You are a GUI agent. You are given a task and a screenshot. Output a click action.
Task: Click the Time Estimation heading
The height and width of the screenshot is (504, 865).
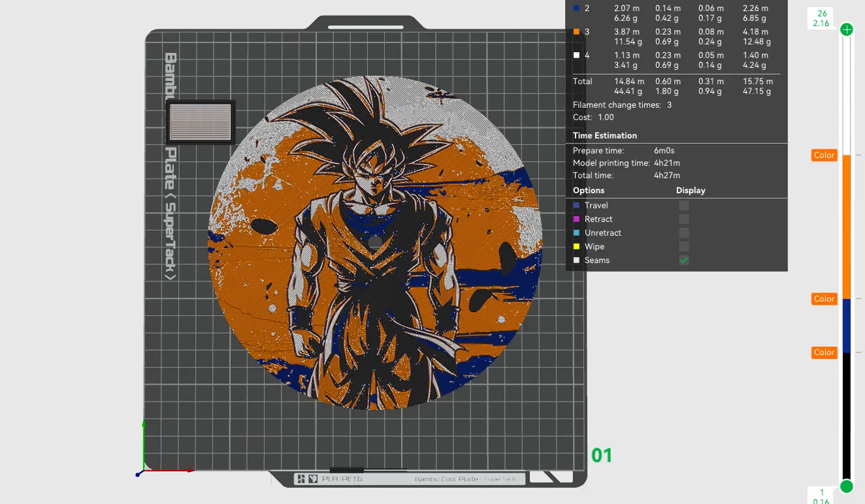click(x=605, y=136)
